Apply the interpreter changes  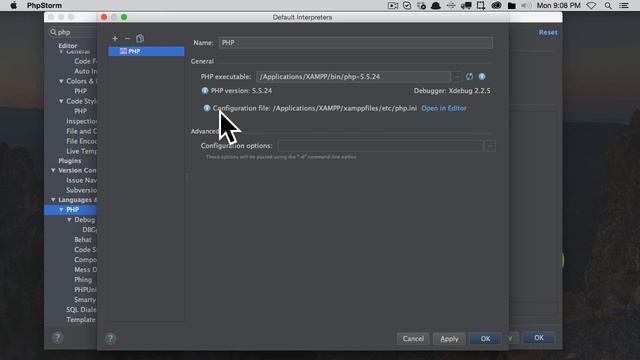coord(449,338)
